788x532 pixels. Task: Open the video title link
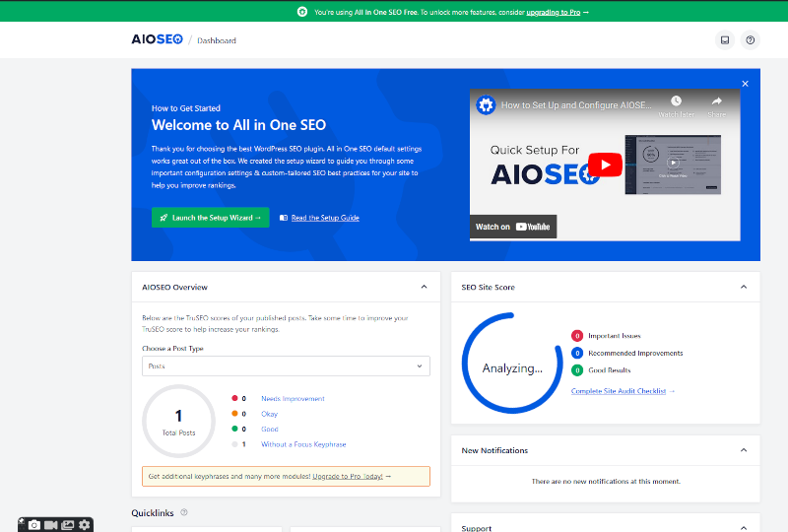576,105
